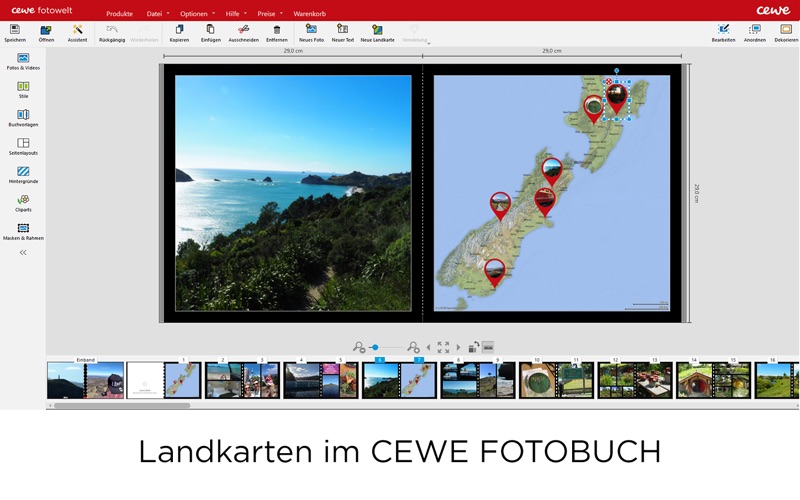Screen dimensions: 800x500
Task: Open the Stile sidebar panel
Action: (23, 90)
